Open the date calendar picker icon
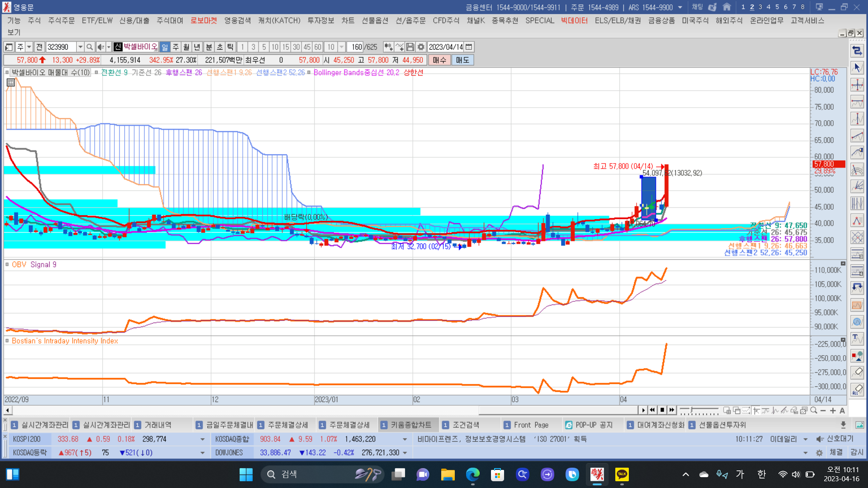The width and height of the screenshot is (868, 488). click(x=469, y=47)
